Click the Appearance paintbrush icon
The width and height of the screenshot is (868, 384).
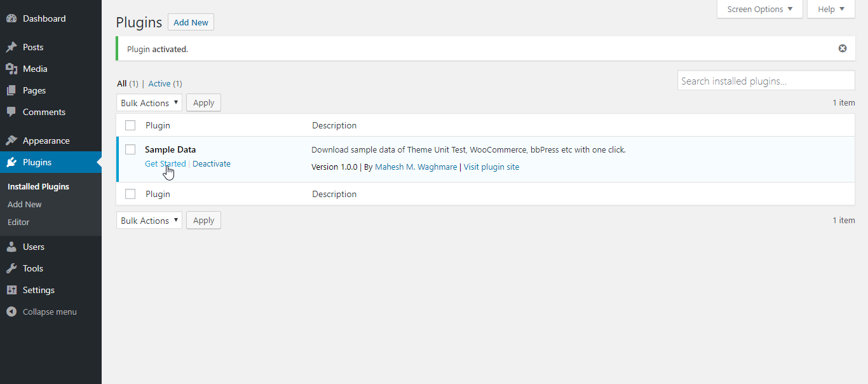(x=11, y=141)
